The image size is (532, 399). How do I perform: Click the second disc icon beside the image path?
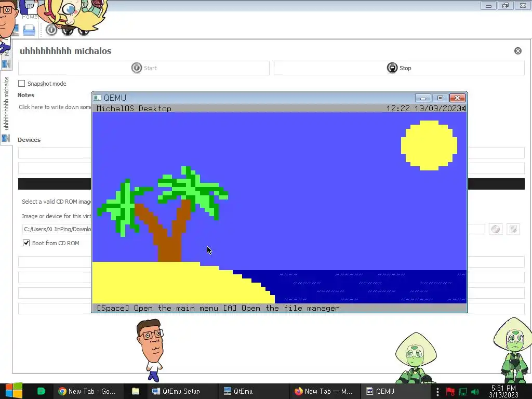coord(513,229)
